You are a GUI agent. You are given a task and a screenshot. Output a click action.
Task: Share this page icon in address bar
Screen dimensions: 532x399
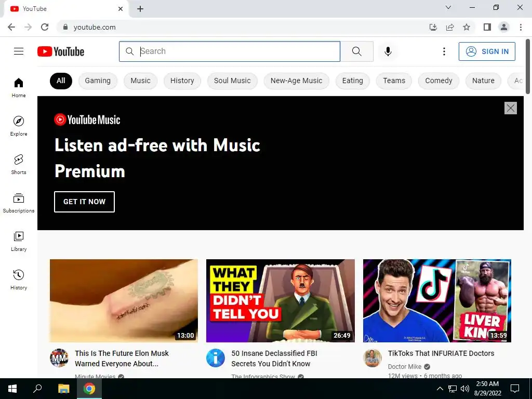pyautogui.click(x=450, y=27)
